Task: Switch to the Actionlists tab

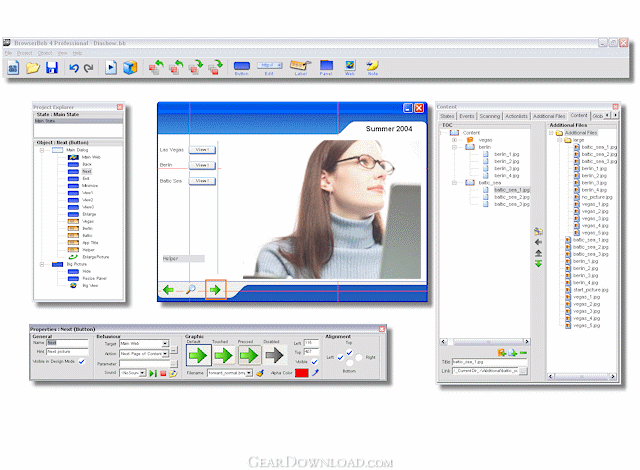Action: [x=516, y=116]
